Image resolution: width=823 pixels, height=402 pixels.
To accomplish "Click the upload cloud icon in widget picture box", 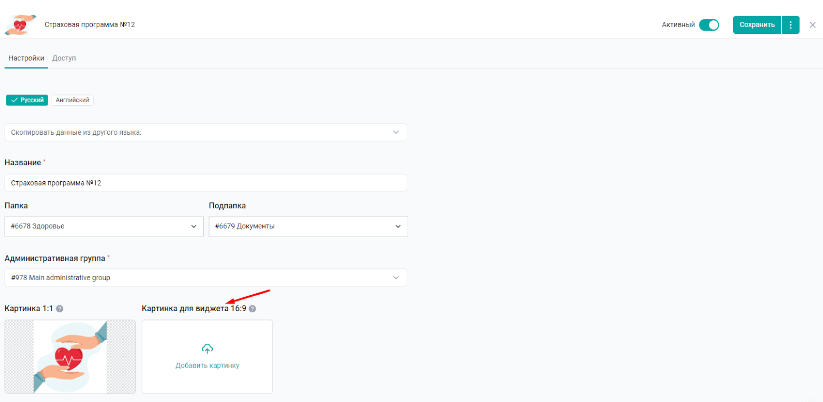I will coord(207,348).
